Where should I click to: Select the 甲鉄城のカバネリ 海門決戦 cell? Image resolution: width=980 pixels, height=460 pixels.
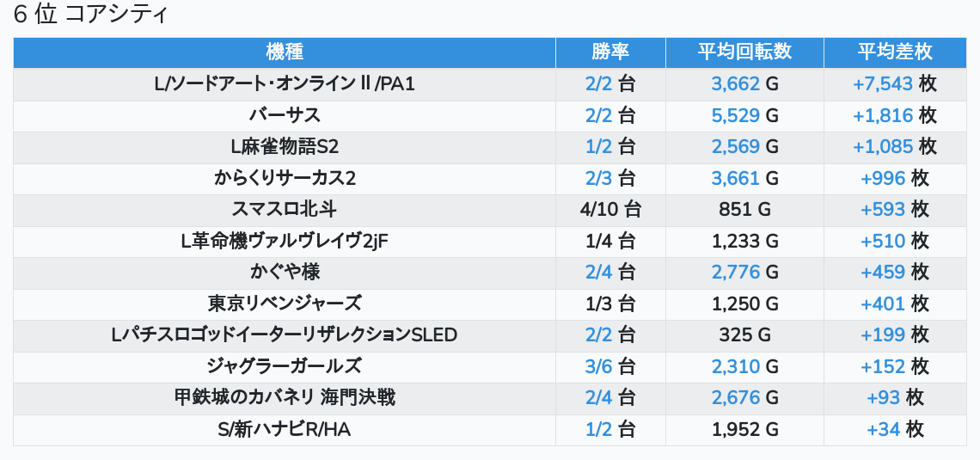pyautogui.click(x=285, y=398)
